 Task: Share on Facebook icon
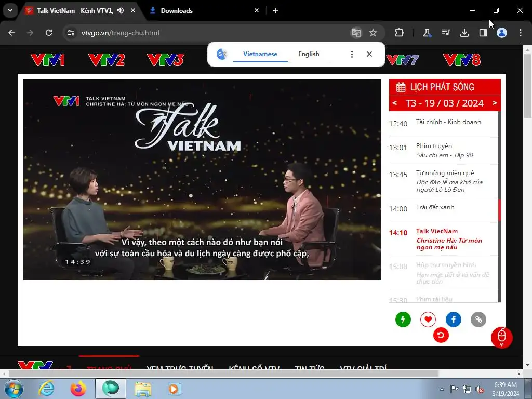453,320
